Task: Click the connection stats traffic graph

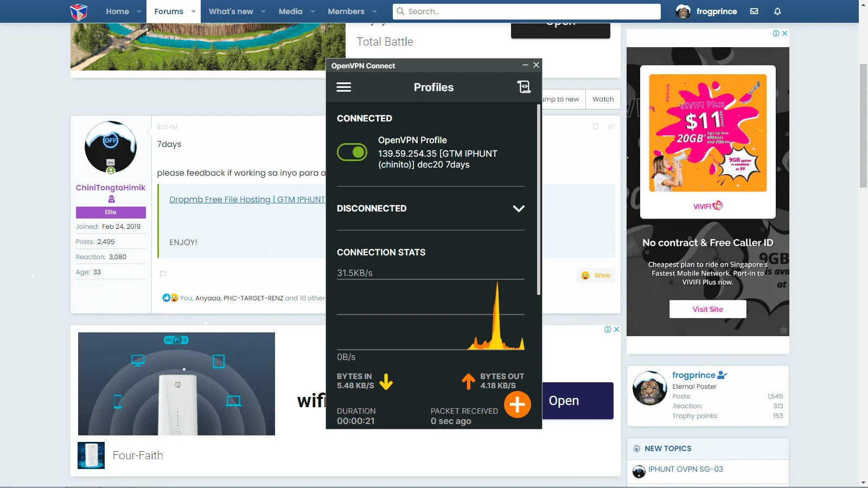Action: pyautogui.click(x=431, y=314)
